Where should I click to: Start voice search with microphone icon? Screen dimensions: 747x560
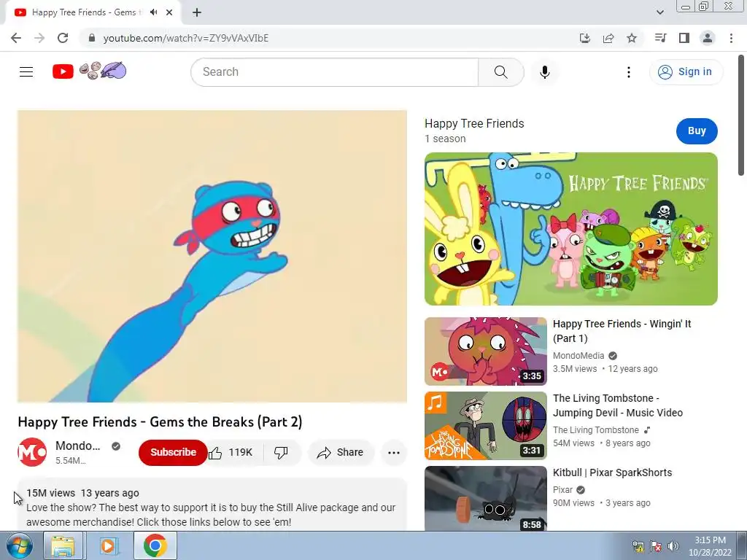(x=544, y=72)
